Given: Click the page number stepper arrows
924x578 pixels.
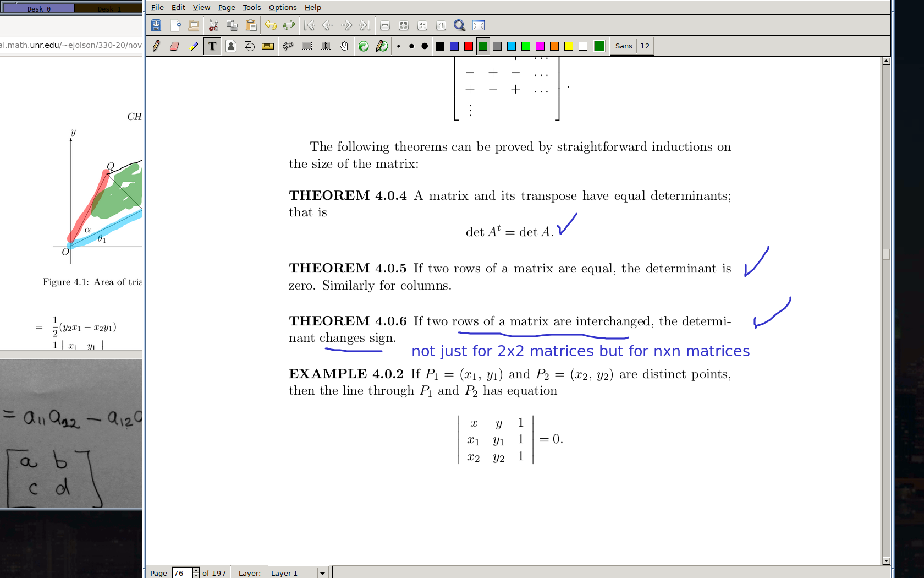Looking at the screenshot, I should [196, 573].
